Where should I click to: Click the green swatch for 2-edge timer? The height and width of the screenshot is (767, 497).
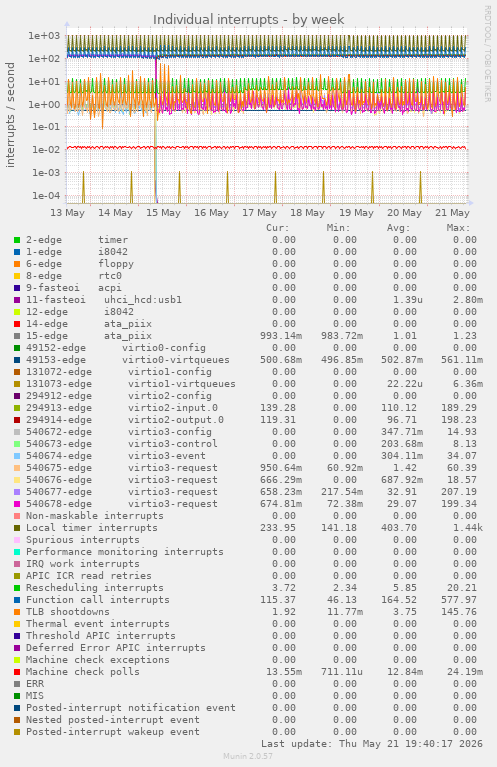coord(17,240)
